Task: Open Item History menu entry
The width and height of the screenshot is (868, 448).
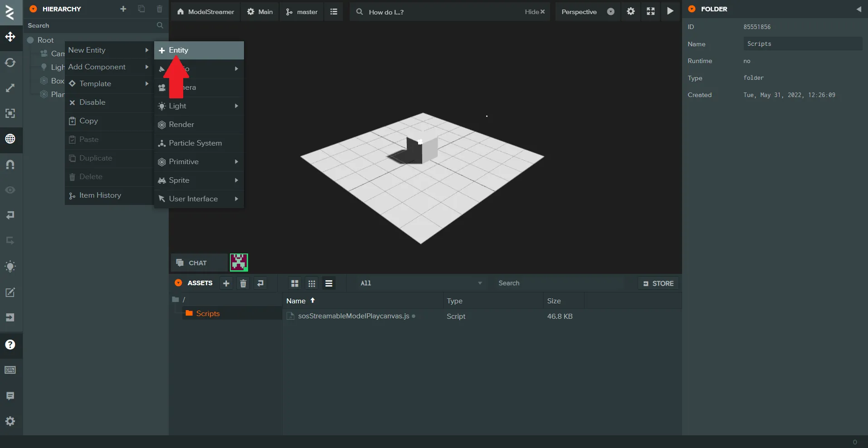Action: point(109,195)
